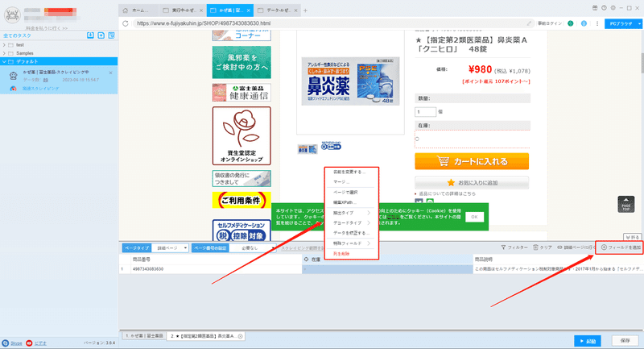Screen dimensions: 644x349
Task: Open the help question mark icon
Action: [x=604, y=8]
